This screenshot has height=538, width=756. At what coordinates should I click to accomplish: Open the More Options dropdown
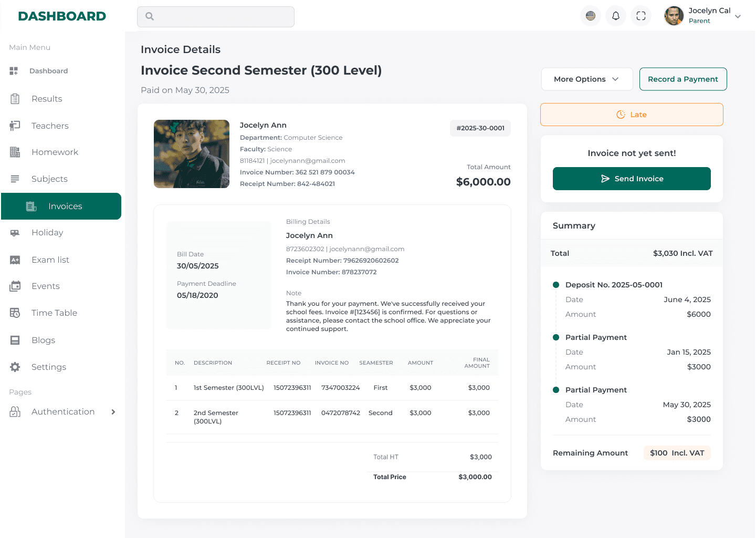586,79
